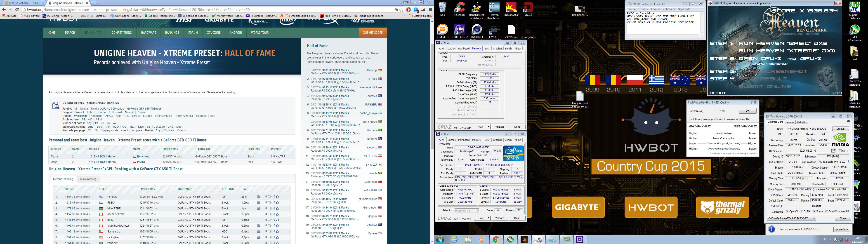Click Lookup button in GPU-Z

pyautogui.click(x=840, y=129)
